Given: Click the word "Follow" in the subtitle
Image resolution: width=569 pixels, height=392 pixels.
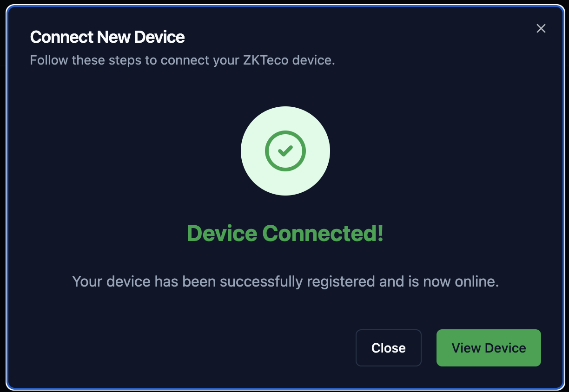Looking at the screenshot, I should pos(48,60).
